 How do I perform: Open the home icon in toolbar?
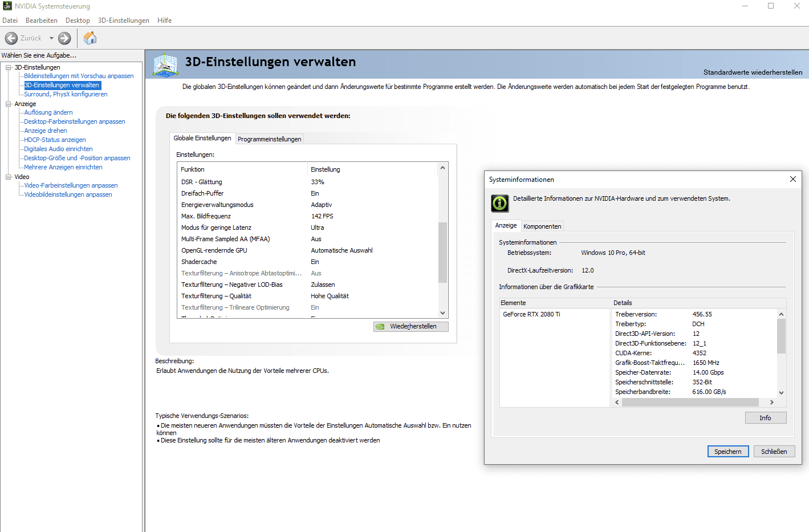(x=90, y=38)
